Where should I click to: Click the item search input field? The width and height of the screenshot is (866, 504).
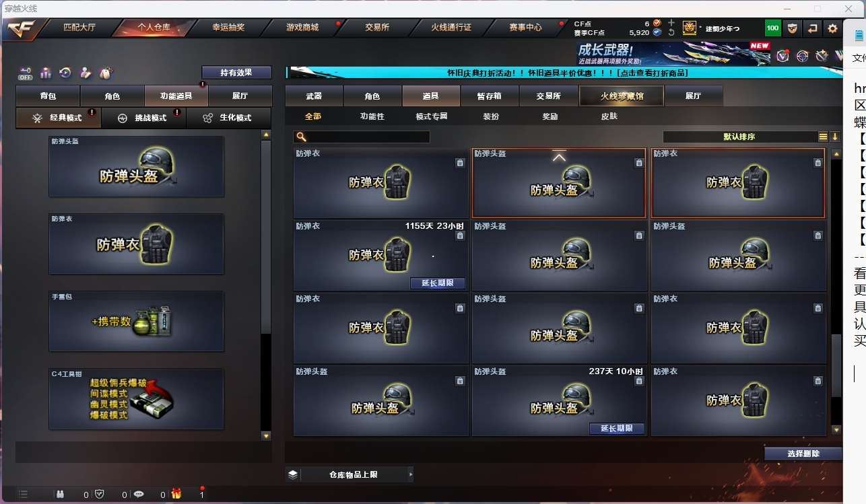(x=362, y=137)
